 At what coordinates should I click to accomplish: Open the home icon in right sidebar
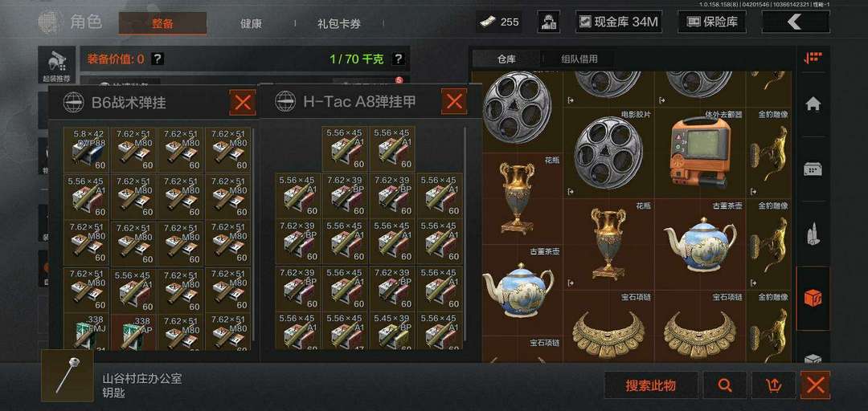(x=813, y=104)
